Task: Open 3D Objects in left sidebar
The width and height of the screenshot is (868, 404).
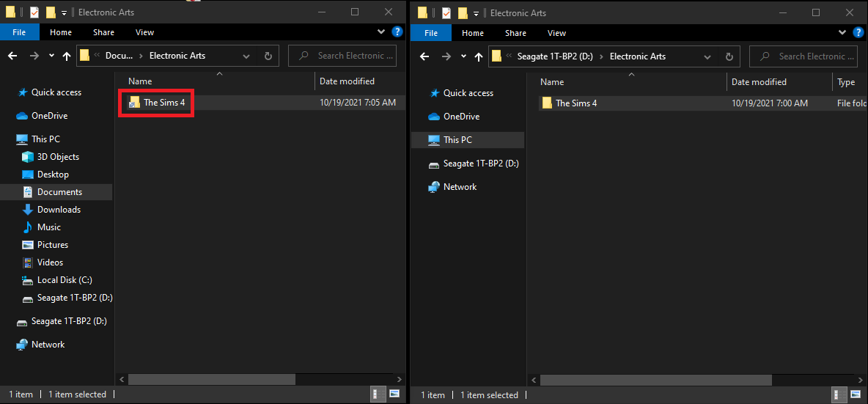Action: point(58,157)
